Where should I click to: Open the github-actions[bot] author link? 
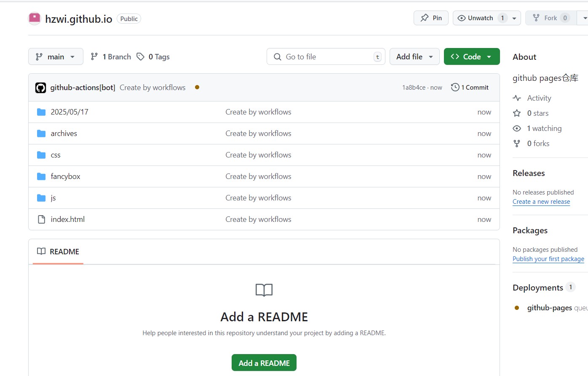click(83, 88)
